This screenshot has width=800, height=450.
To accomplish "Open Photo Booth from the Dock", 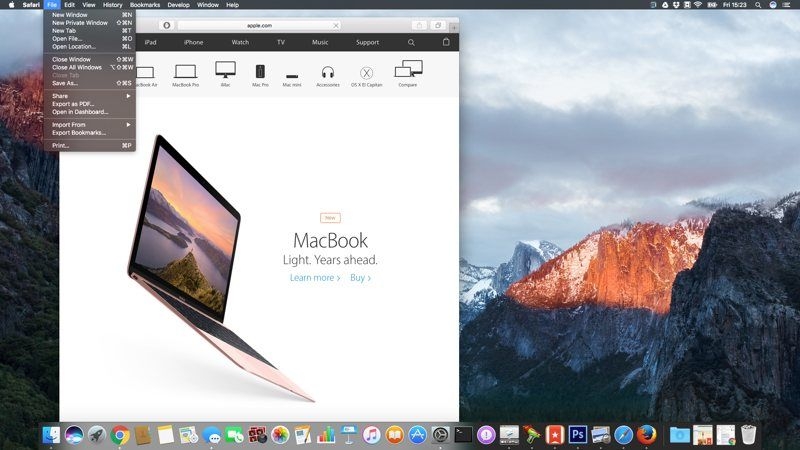I will point(257,435).
